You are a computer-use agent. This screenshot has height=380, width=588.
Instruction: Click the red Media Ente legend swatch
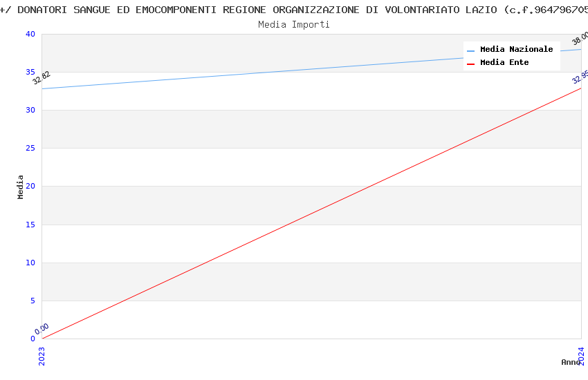[x=470, y=64]
